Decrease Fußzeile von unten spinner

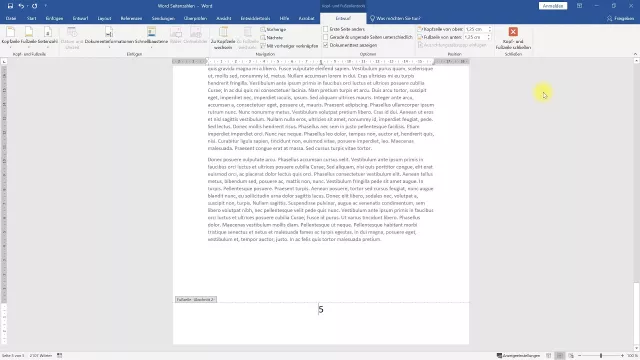489,39
